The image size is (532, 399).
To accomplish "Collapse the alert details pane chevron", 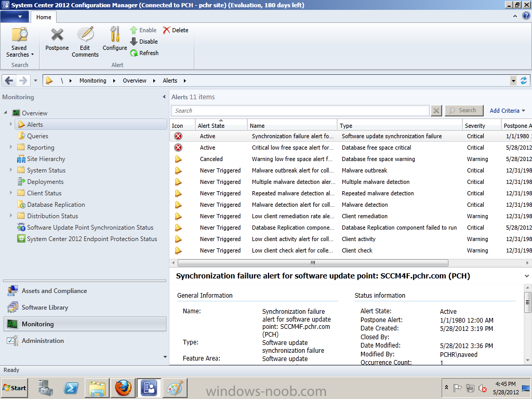I will point(527,276).
